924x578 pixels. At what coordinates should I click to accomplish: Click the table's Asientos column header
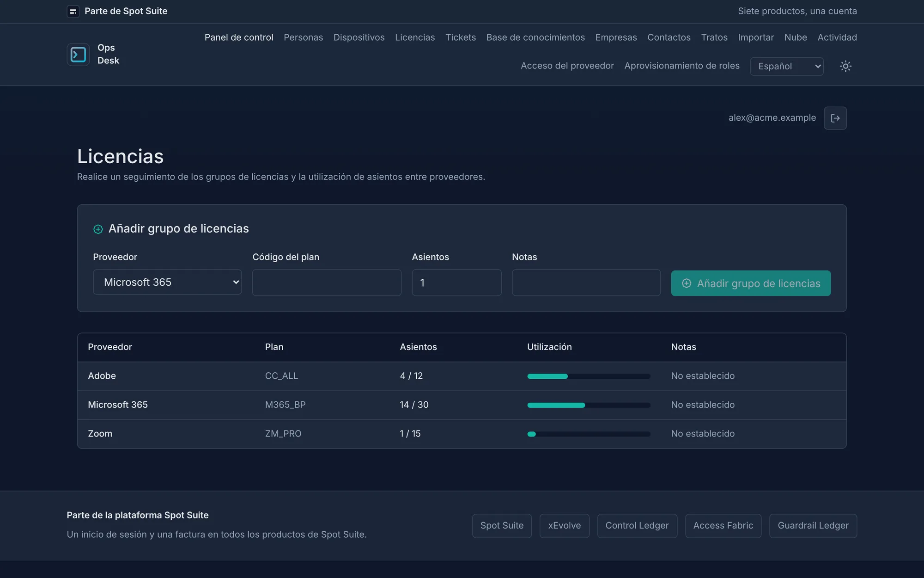click(418, 347)
